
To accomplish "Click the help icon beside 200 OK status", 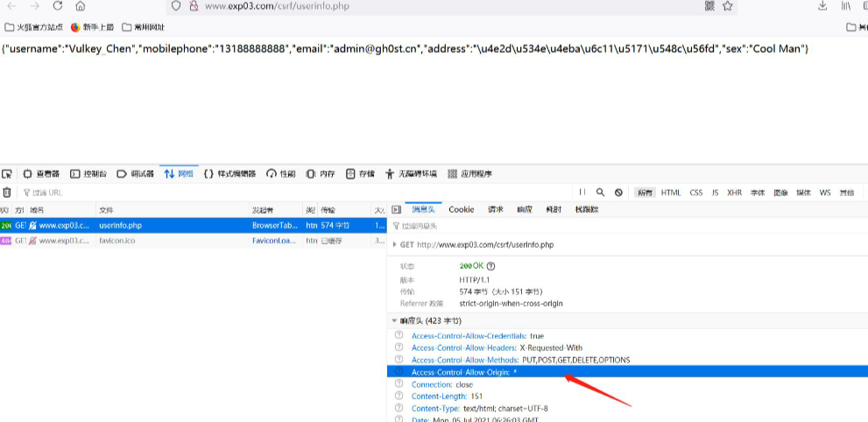I will [x=490, y=266].
